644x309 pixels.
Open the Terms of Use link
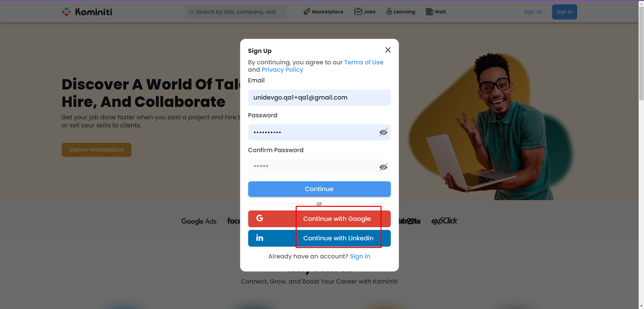click(x=364, y=62)
